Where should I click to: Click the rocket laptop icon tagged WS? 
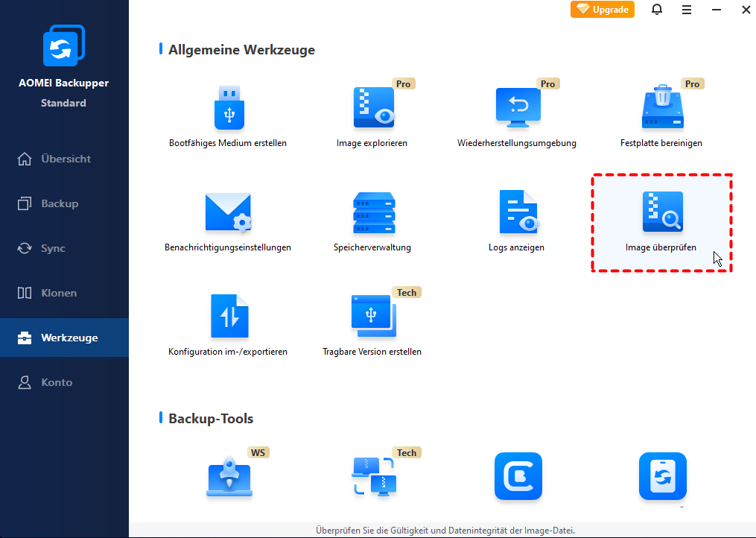(229, 476)
